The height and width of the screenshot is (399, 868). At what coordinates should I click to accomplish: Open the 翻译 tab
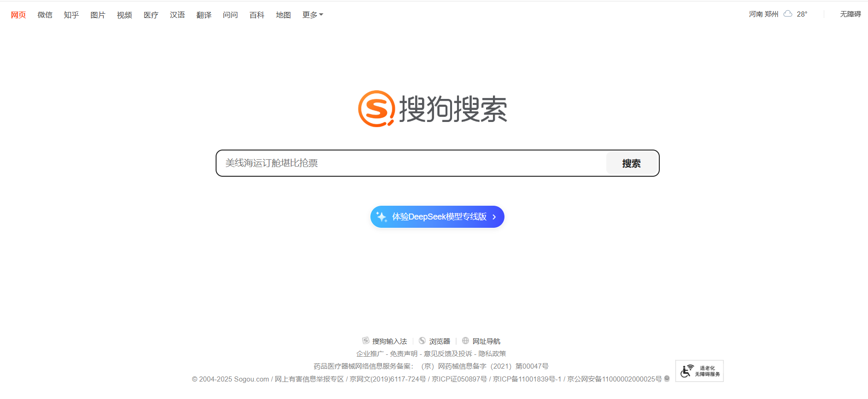click(204, 15)
